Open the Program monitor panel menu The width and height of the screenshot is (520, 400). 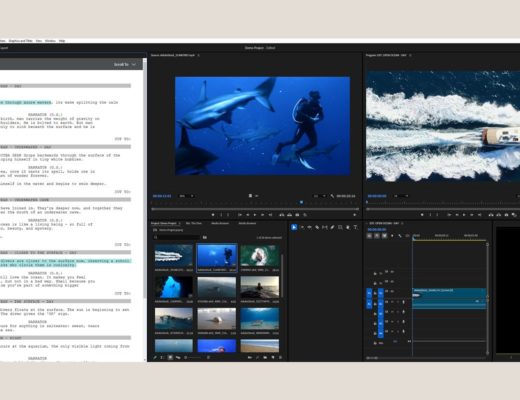[x=410, y=55]
